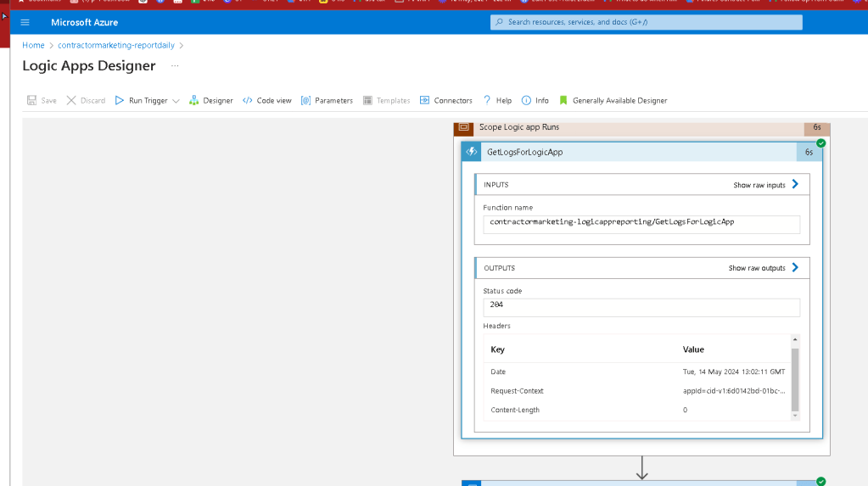
Task: Click the Help question mark icon
Action: click(x=487, y=99)
